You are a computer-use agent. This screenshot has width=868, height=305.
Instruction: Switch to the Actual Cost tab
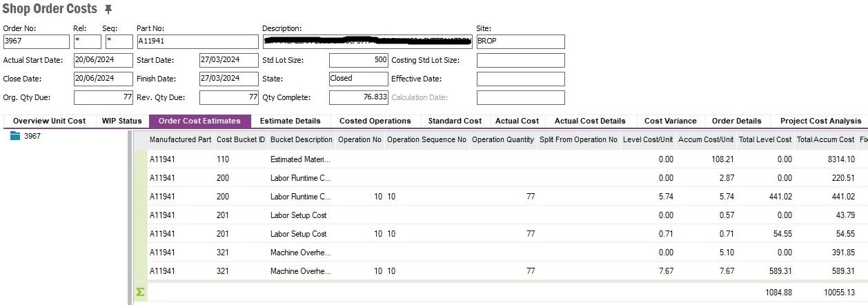click(517, 121)
